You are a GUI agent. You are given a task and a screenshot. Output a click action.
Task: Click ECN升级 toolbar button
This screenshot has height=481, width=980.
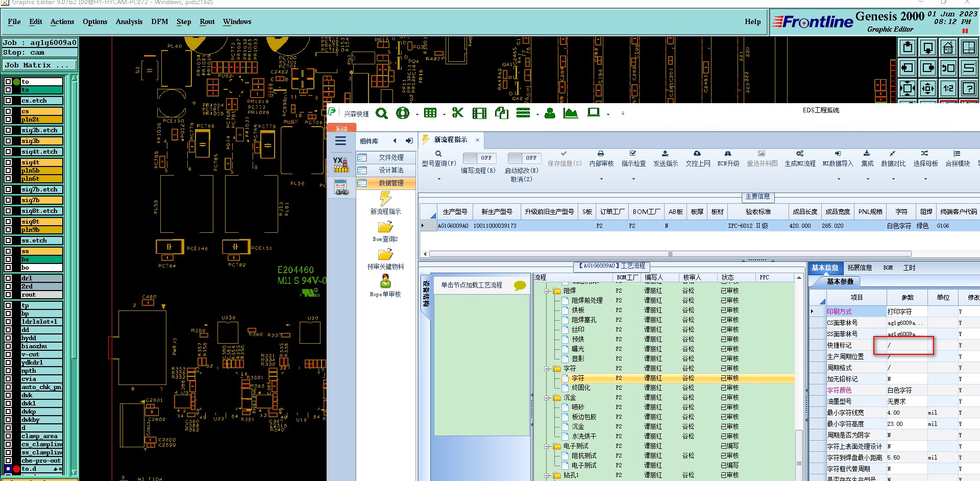click(x=728, y=159)
